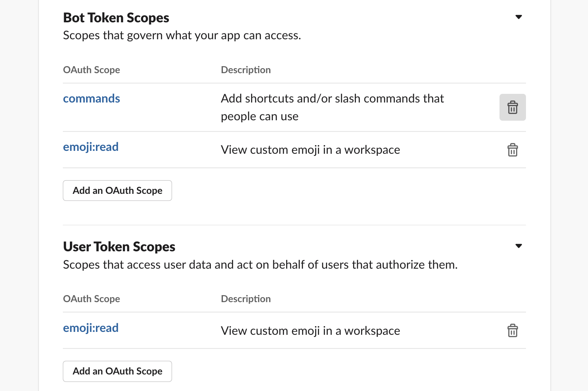
Task: Click user emoji:read description text
Action: 310,331
